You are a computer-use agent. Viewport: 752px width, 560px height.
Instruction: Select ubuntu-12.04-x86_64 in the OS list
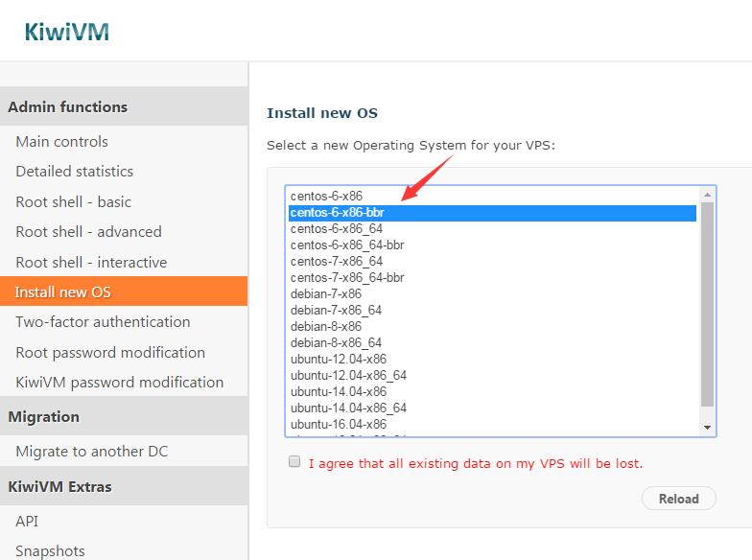[493, 376]
